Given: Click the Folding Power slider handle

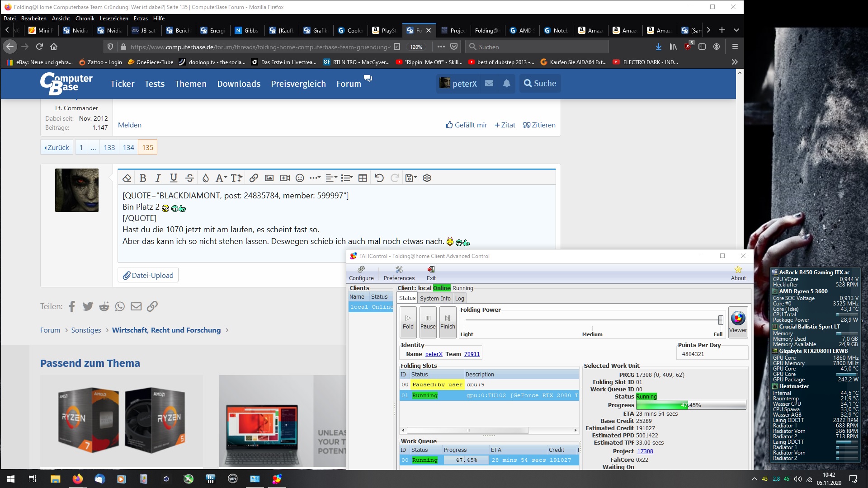Looking at the screenshot, I should coord(720,320).
